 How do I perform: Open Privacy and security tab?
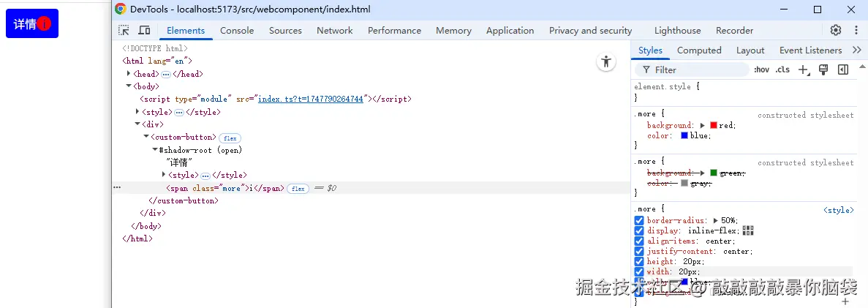point(590,31)
